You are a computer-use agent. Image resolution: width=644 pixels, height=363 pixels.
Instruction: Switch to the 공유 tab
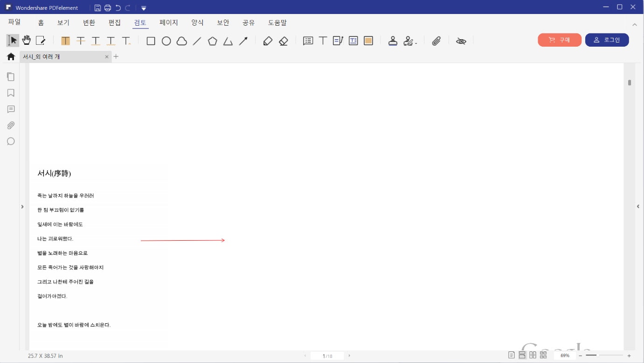pyautogui.click(x=249, y=22)
